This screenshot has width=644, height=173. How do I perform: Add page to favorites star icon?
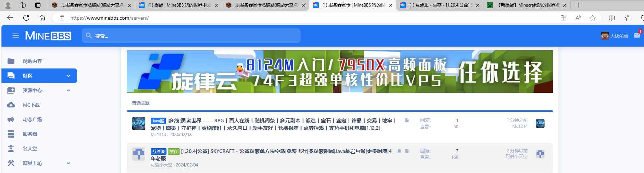click(x=593, y=18)
